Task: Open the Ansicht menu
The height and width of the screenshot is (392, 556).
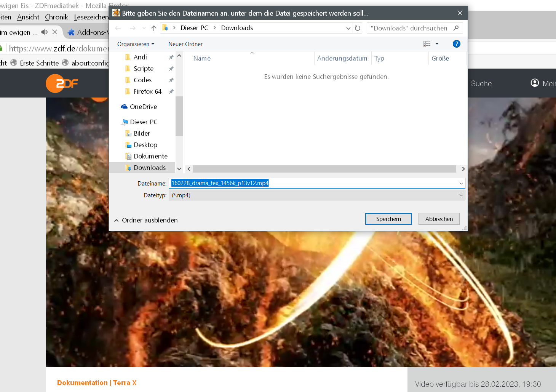Action: click(x=28, y=17)
